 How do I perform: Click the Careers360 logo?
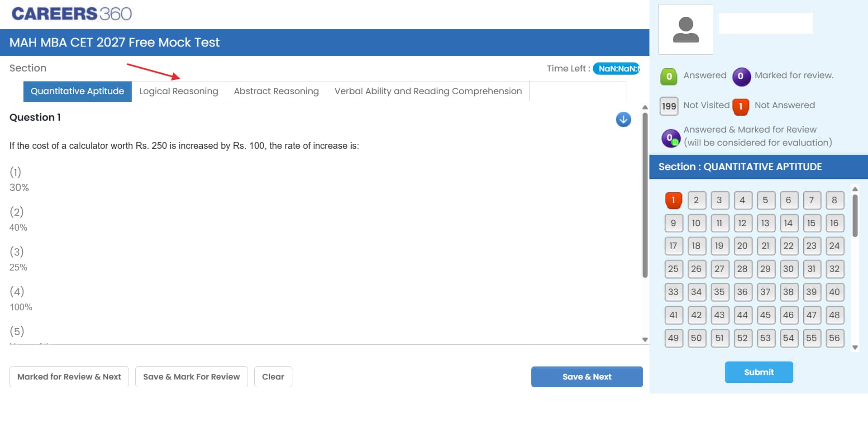(72, 14)
